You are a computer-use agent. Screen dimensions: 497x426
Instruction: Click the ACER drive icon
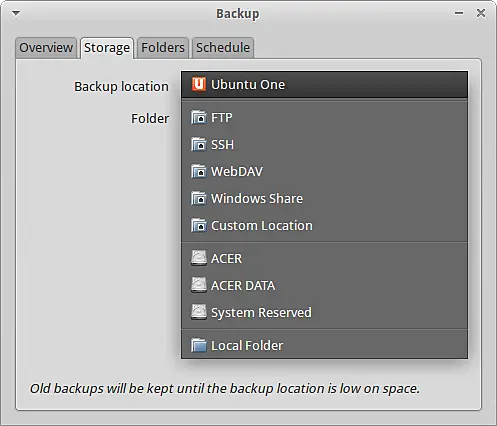199,258
